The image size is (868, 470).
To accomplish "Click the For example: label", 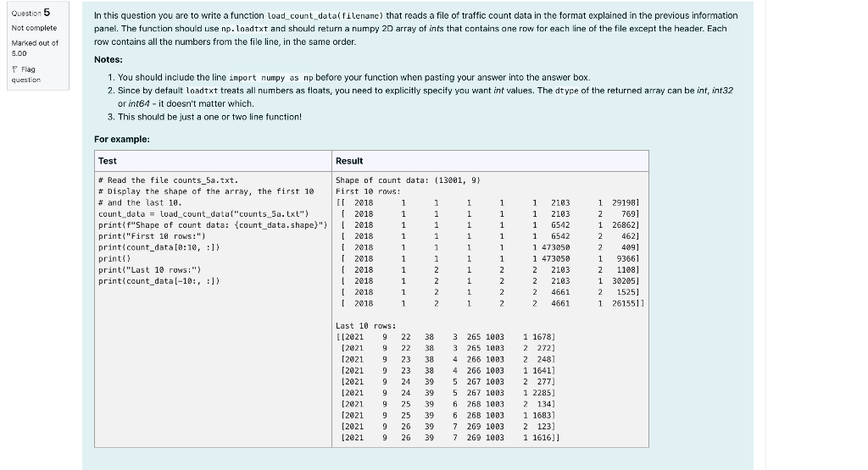I will [122, 140].
